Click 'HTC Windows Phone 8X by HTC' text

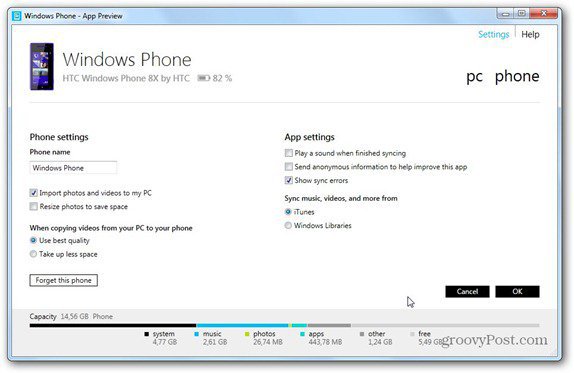(x=126, y=78)
